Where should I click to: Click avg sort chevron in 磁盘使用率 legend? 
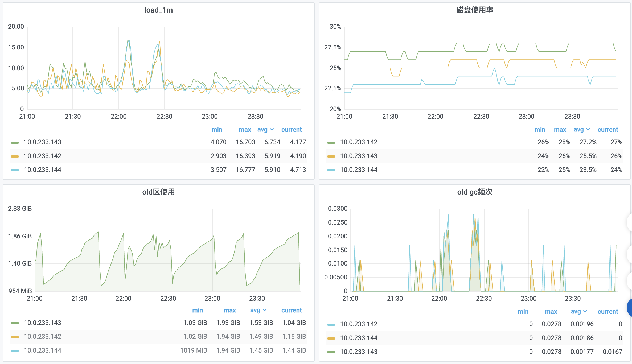click(x=588, y=130)
